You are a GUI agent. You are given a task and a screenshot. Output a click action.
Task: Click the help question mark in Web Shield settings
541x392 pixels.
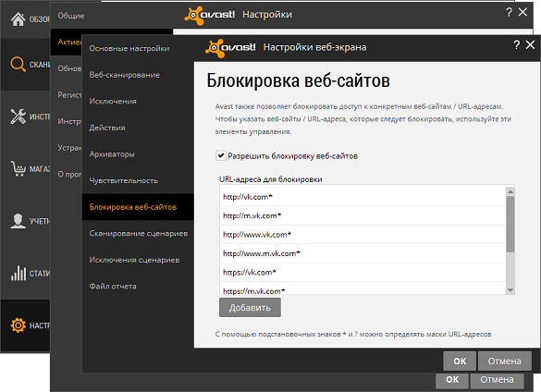tap(517, 45)
